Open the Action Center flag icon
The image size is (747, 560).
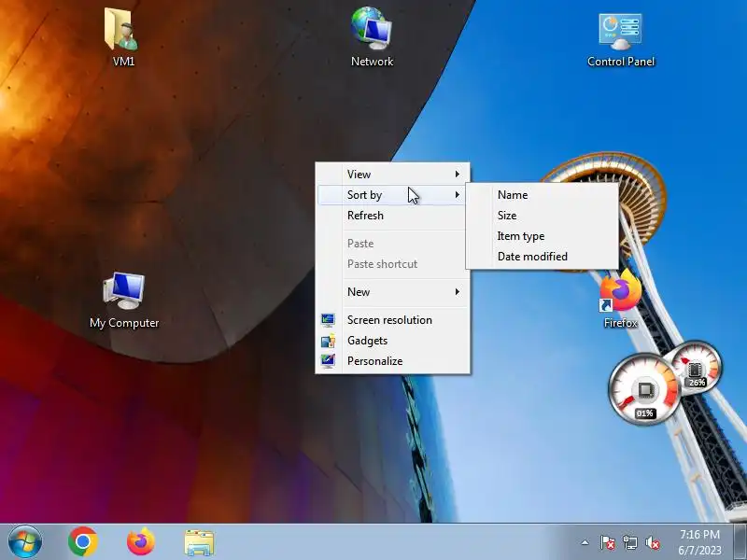pyautogui.click(x=608, y=542)
